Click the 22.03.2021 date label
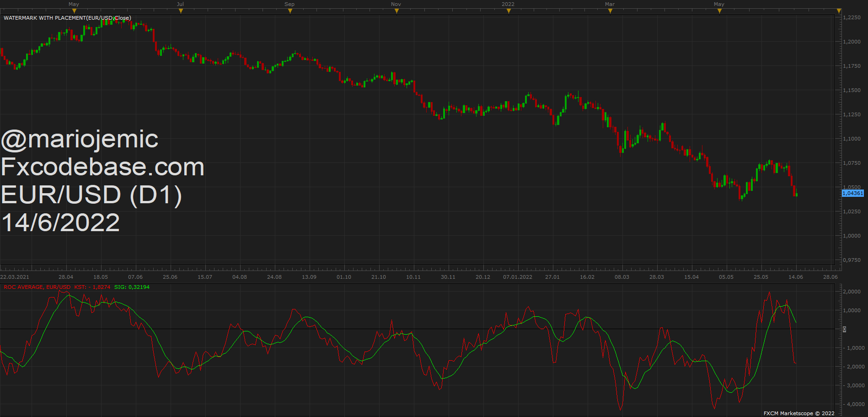The width and height of the screenshot is (868, 417). pos(15,277)
